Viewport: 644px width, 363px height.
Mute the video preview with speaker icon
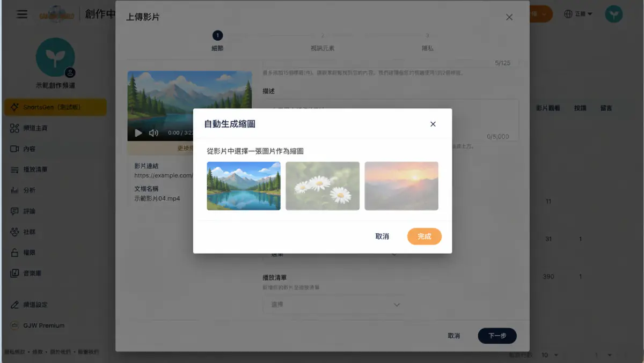point(153,133)
